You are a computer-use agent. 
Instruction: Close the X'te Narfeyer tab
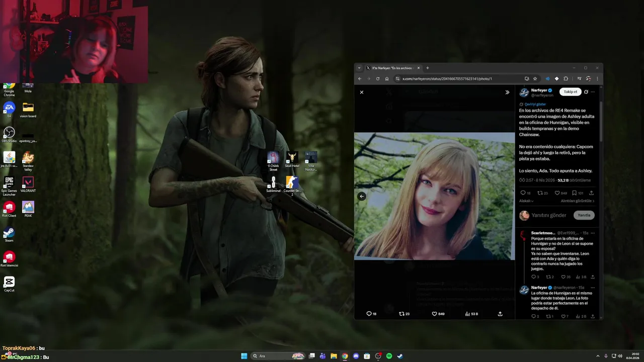418,68
